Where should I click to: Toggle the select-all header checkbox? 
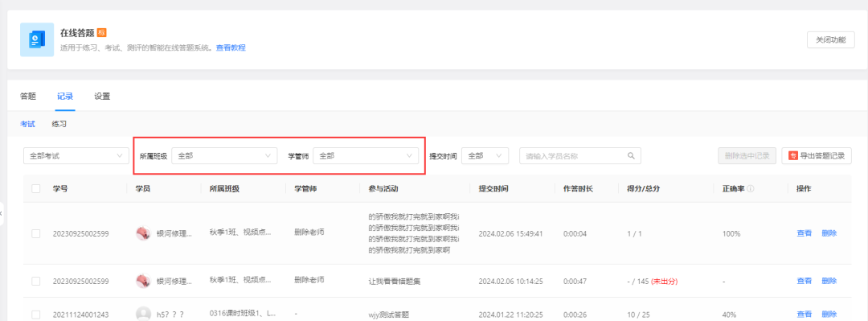[x=36, y=189]
